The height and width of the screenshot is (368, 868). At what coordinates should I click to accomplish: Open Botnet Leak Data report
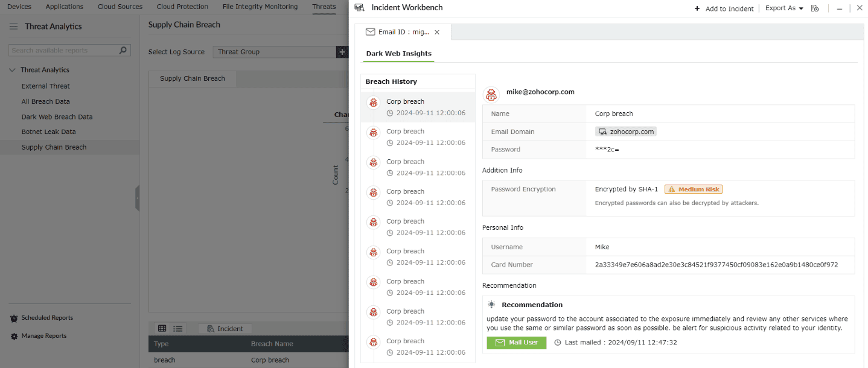coord(49,132)
